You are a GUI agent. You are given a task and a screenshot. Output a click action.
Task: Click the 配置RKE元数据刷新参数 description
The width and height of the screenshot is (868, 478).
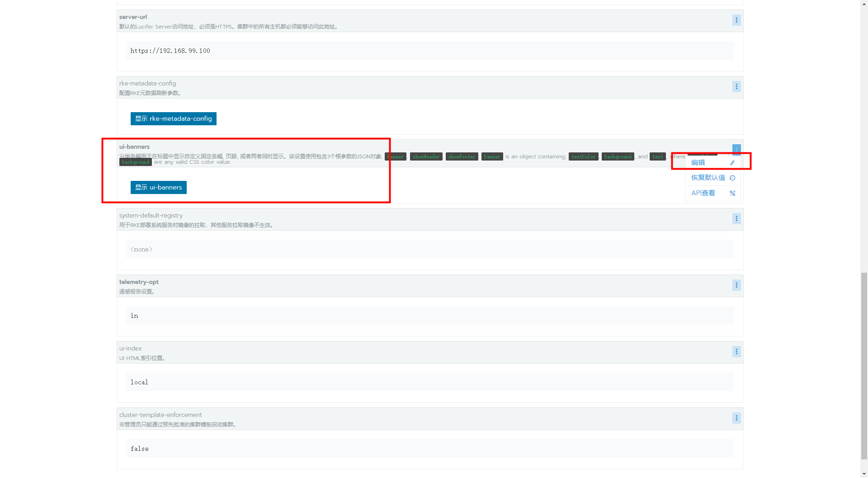150,93
